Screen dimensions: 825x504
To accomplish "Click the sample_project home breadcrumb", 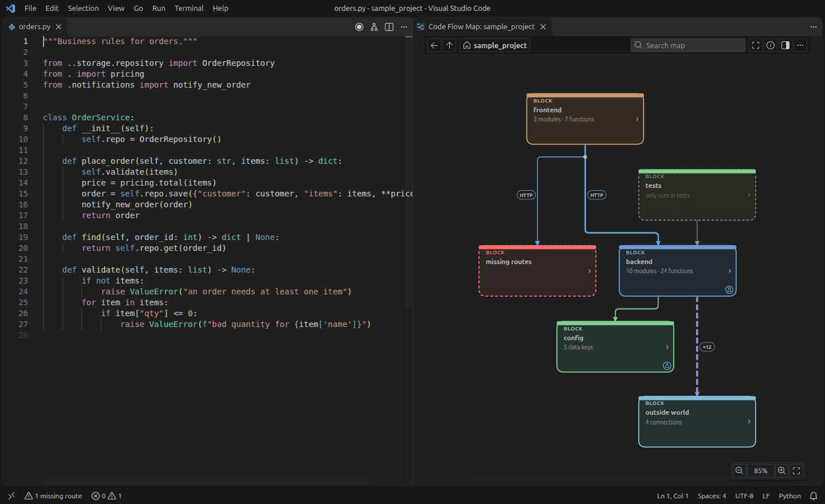I will [x=495, y=45].
